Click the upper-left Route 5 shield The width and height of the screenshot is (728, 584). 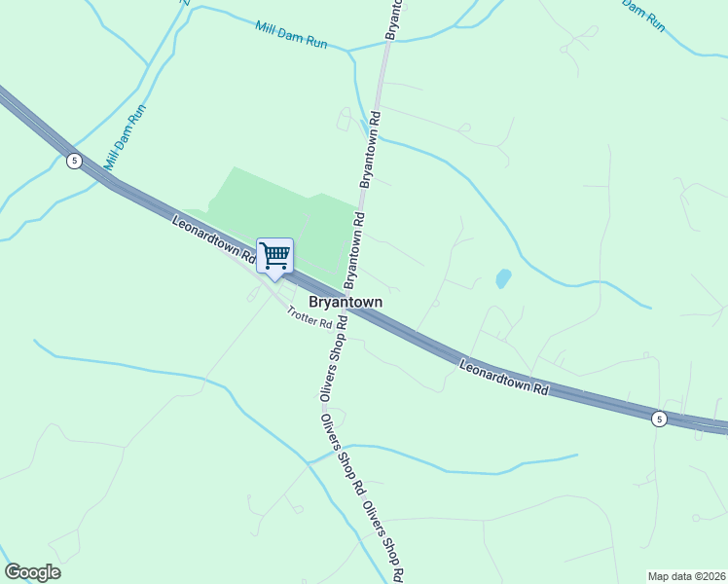74,162
